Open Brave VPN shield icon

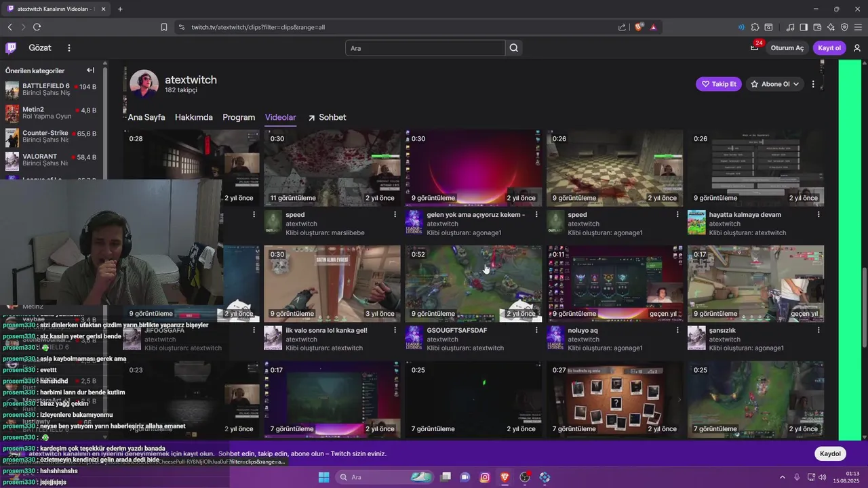pos(844,27)
